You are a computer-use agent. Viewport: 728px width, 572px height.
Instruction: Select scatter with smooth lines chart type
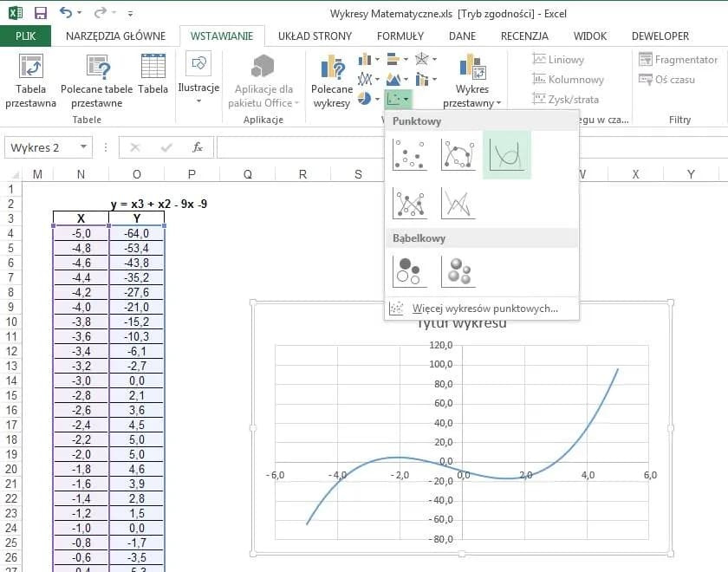[506, 155]
